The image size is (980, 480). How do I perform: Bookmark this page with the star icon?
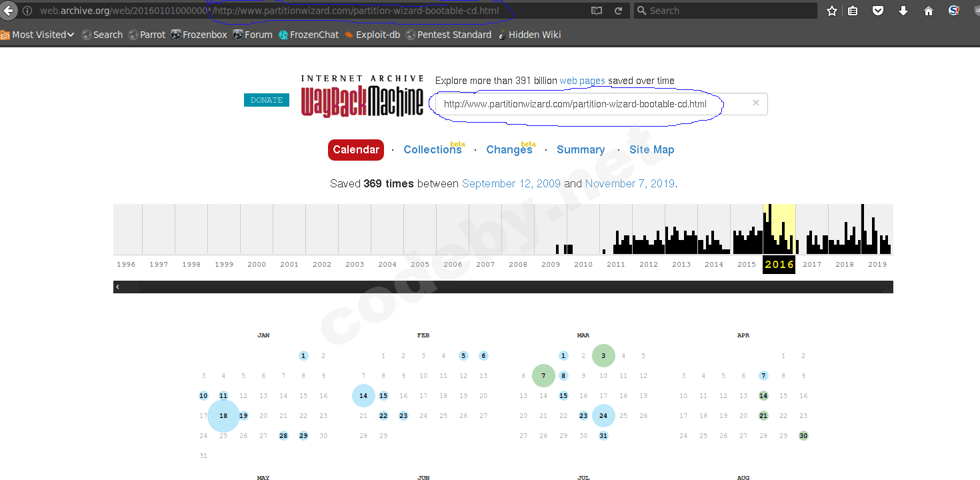coord(832,11)
